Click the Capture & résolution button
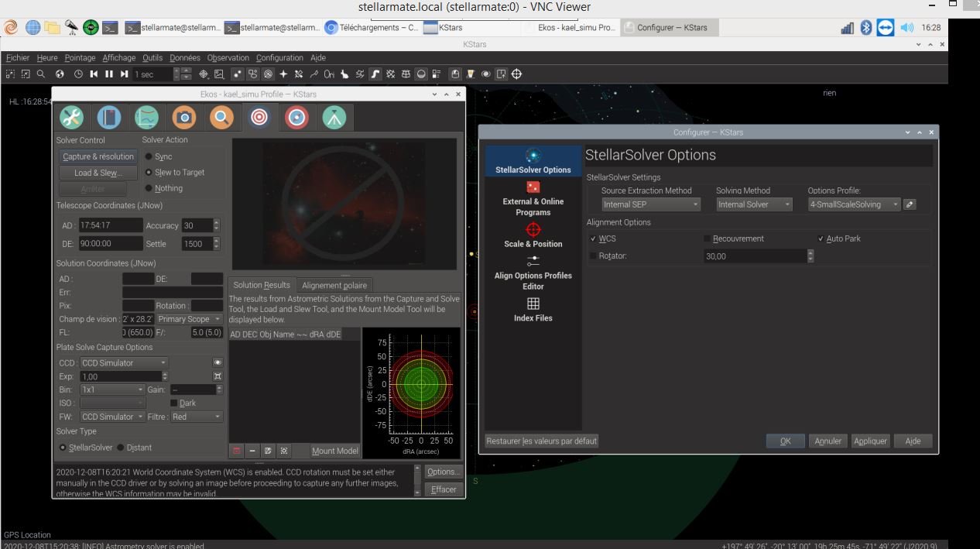 click(x=98, y=156)
